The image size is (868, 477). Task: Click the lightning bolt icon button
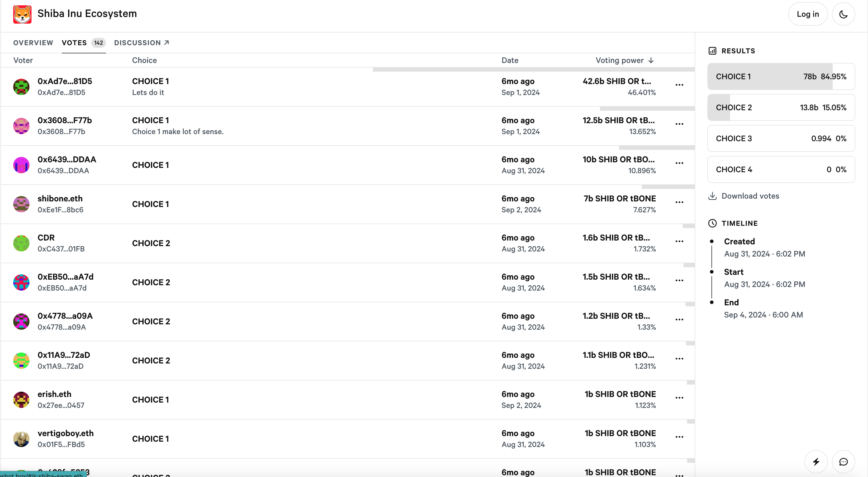coord(816,462)
